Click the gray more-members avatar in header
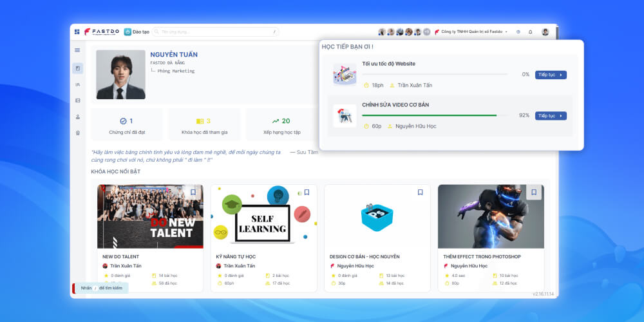The image size is (644, 322). [427, 32]
